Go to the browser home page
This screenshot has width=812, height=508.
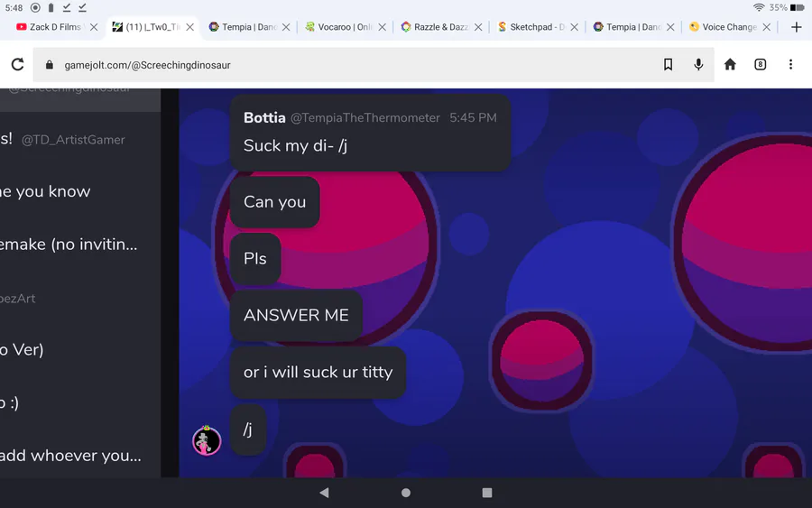[730, 64]
